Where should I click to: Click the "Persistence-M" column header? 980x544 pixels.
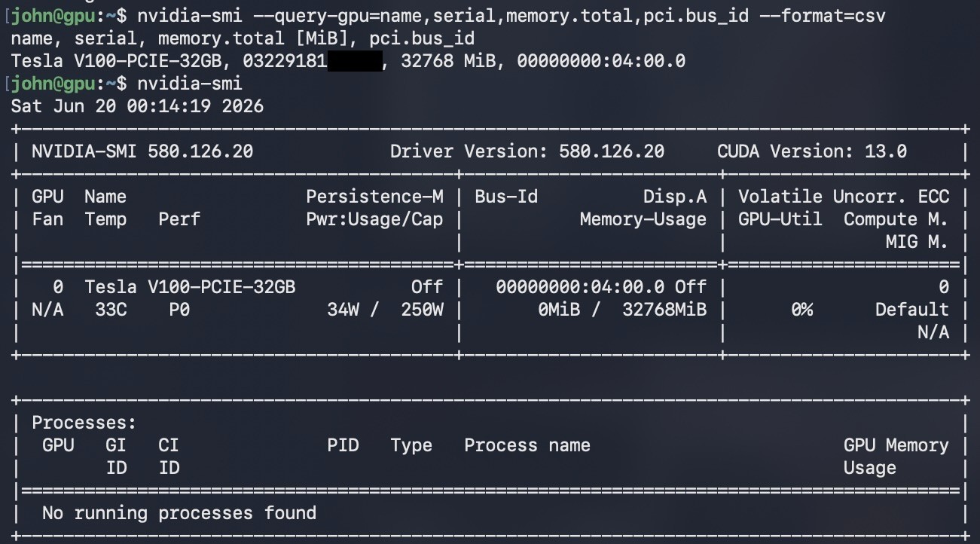[x=374, y=196]
